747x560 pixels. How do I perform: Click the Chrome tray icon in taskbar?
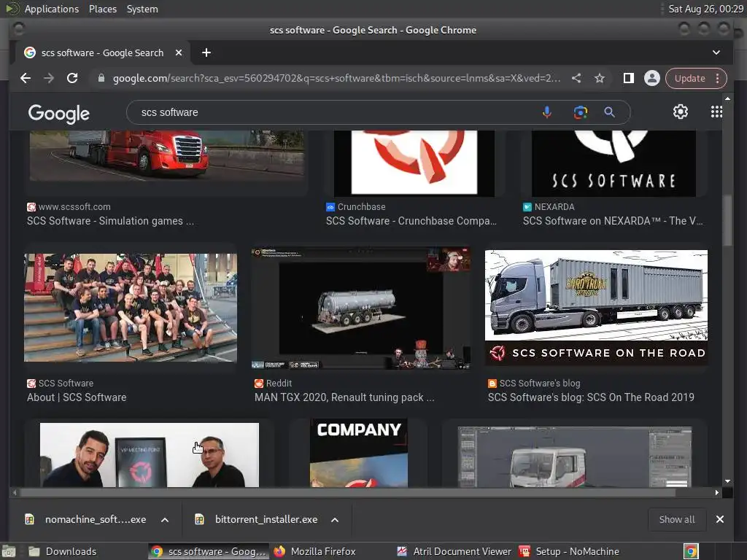click(x=691, y=551)
